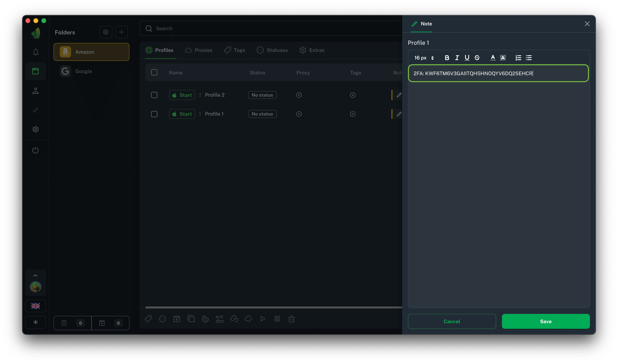Insert a bulleted list in note
Image resolution: width=618 pixels, height=364 pixels.
pyautogui.click(x=529, y=58)
